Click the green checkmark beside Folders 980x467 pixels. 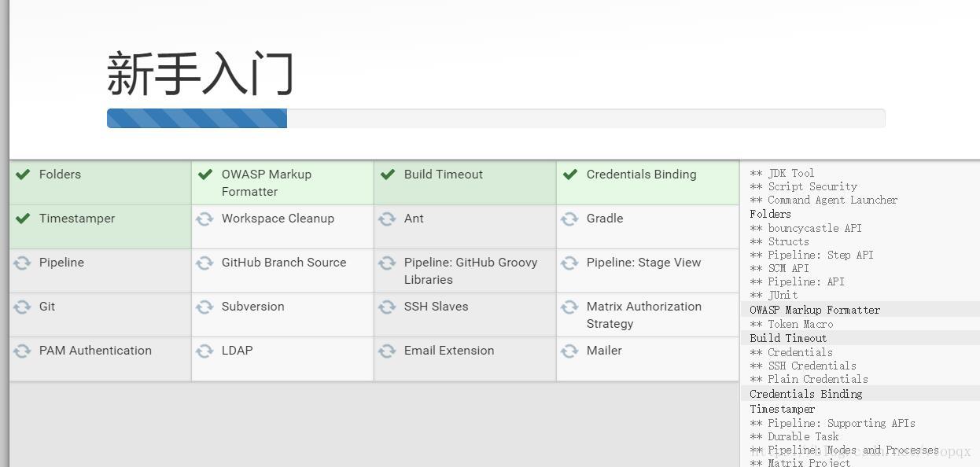coord(23,175)
